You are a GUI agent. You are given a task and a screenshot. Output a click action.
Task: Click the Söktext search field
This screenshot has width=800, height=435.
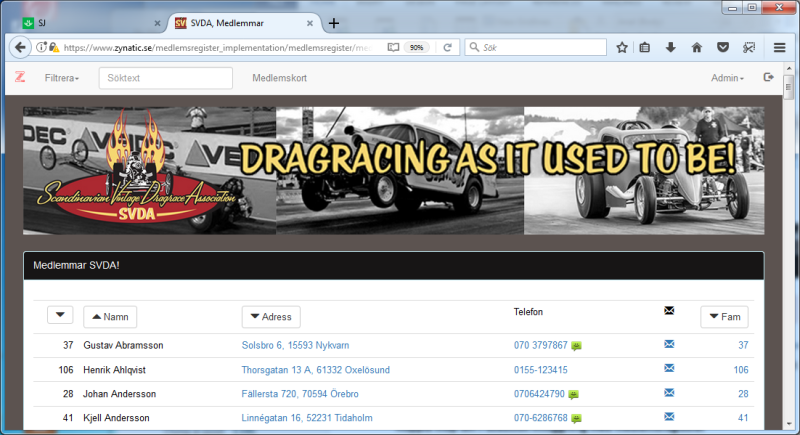click(166, 78)
